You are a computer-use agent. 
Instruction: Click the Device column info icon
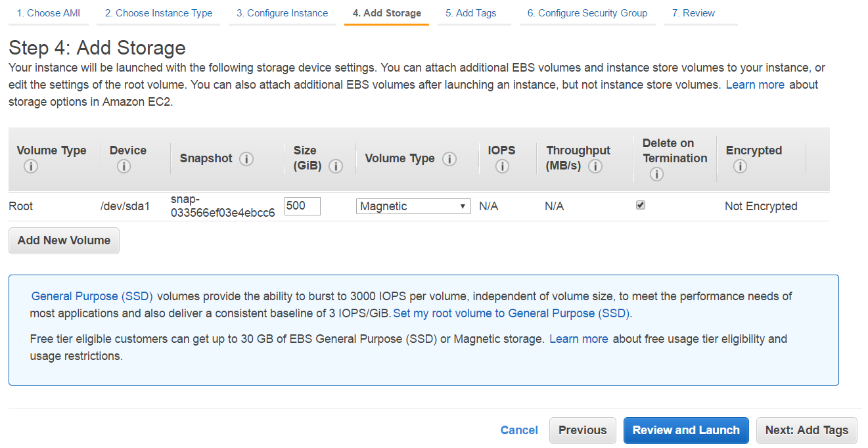point(124,166)
